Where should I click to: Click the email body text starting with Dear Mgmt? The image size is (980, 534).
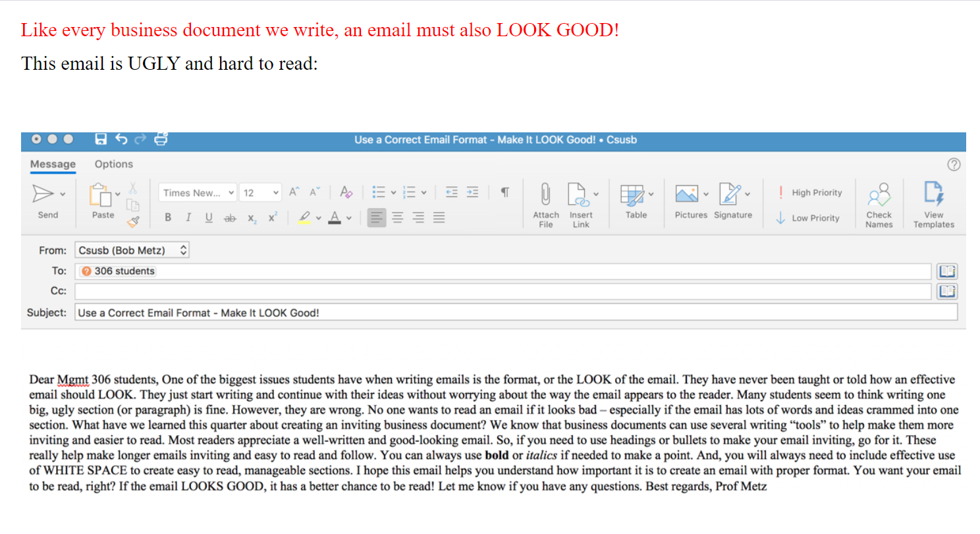[x=495, y=433]
